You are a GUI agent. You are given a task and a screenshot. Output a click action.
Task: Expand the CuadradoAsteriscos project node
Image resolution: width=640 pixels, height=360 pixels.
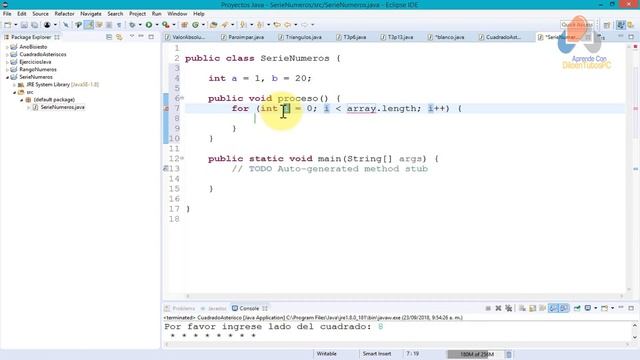click(7, 54)
